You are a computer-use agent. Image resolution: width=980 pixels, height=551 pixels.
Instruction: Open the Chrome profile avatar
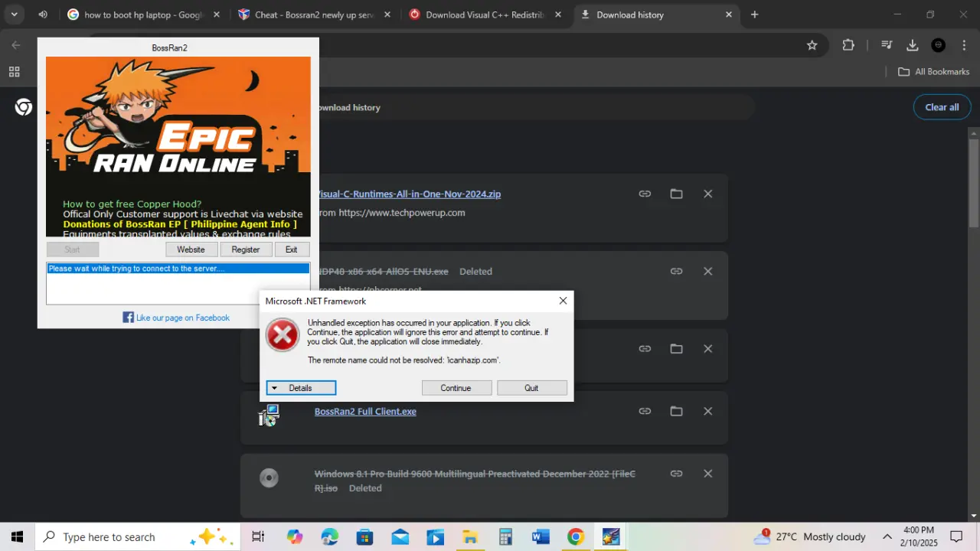[939, 45]
